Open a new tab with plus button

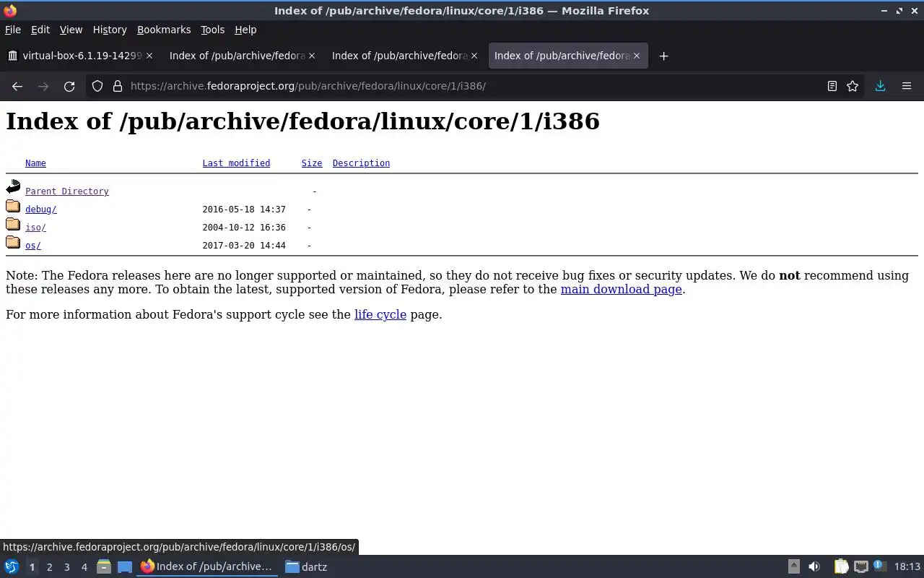point(663,56)
